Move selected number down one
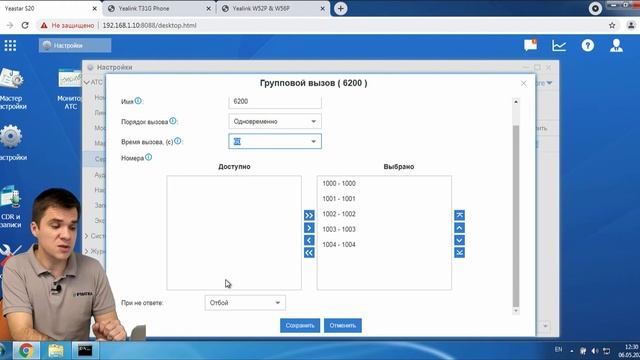This screenshot has width=640, height=360. tap(459, 240)
